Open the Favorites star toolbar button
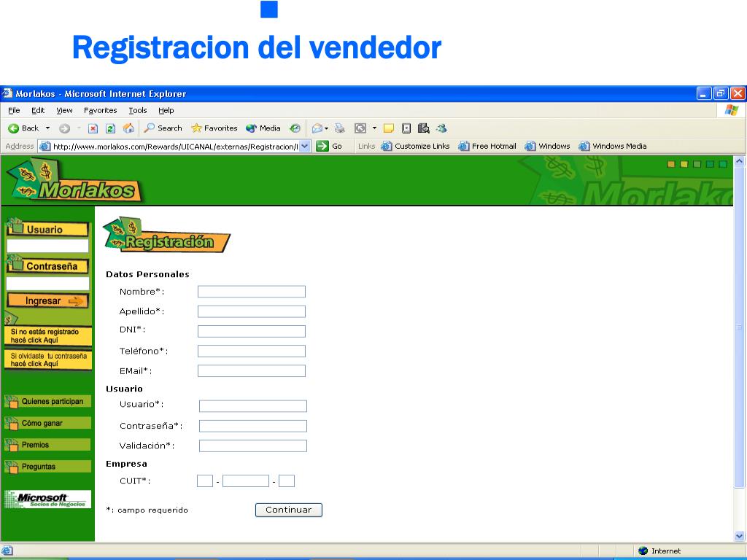This screenshot has width=747, height=560. point(214,128)
